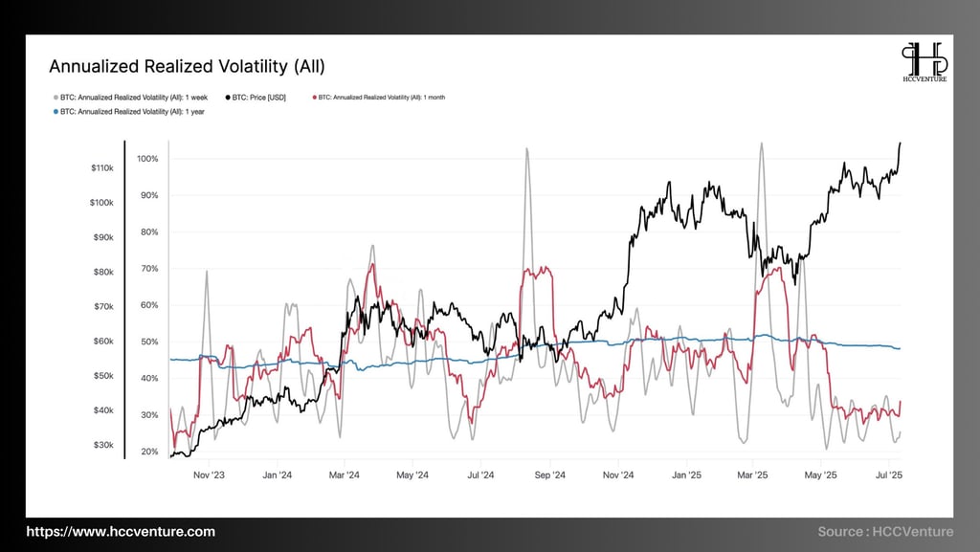Image resolution: width=980 pixels, height=552 pixels.
Task: Select the Jul '25 date axis label
Action: 889,475
